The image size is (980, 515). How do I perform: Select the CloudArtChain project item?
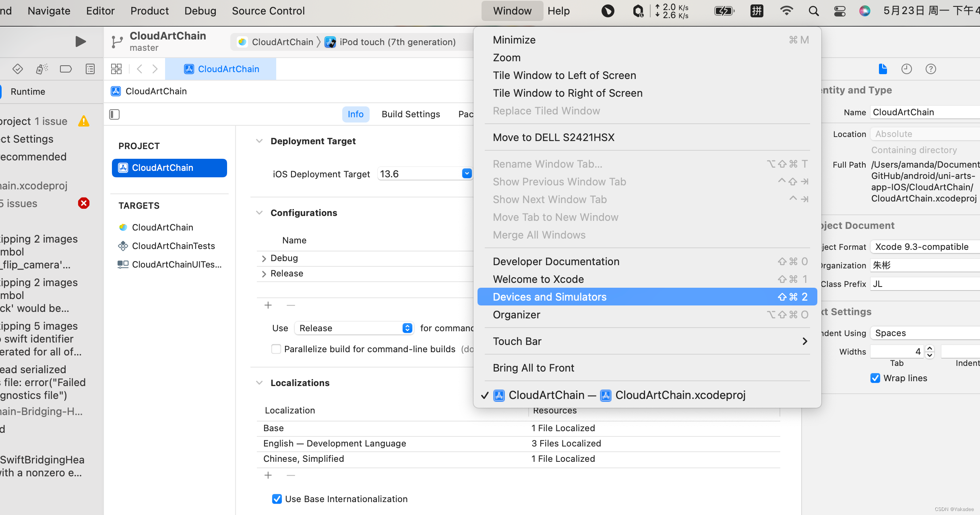[x=170, y=168]
